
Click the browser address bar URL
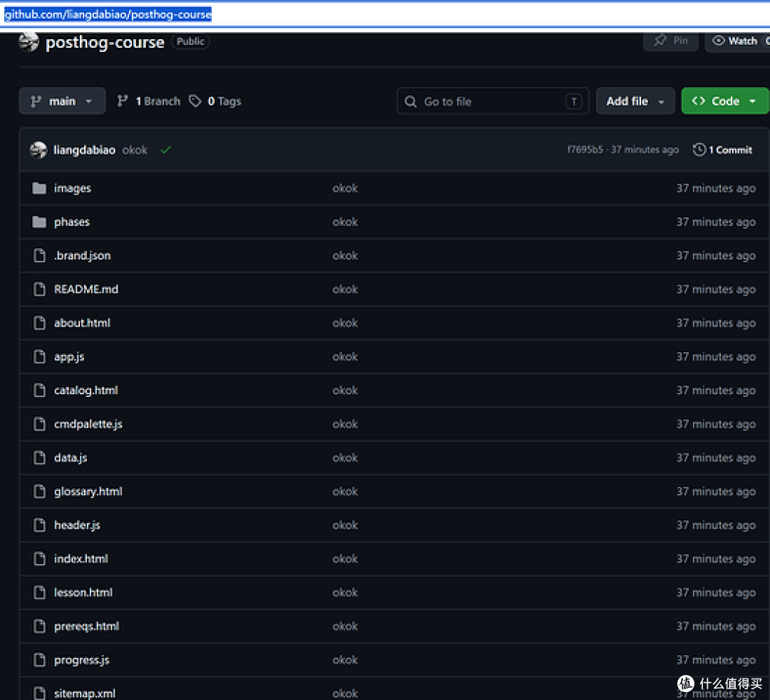click(x=108, y=14)
